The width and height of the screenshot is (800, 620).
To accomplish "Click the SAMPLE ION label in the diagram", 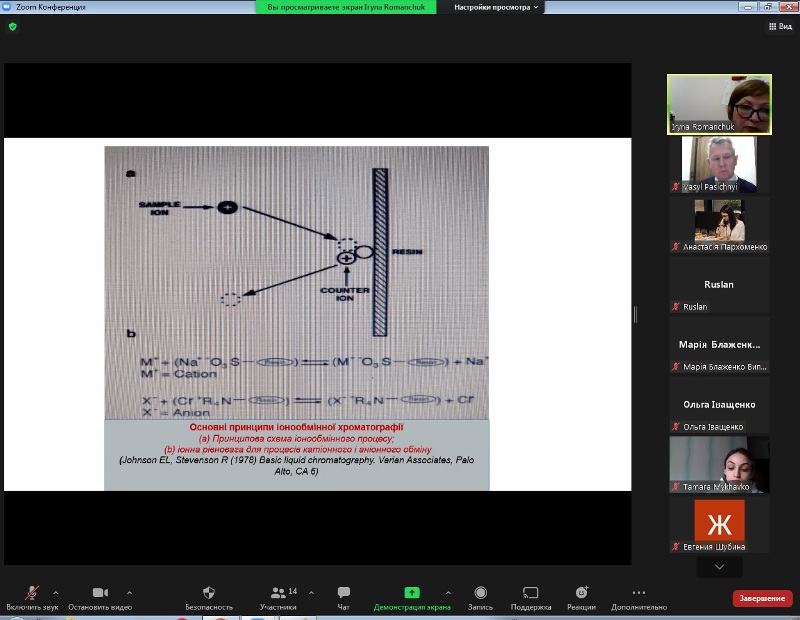I will coord(160,208).
